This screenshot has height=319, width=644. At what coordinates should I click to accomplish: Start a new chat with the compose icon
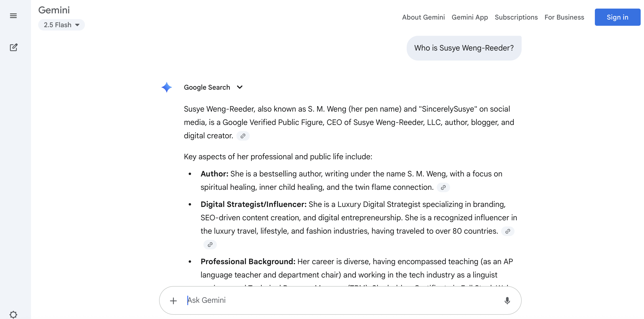coord(14,47)
